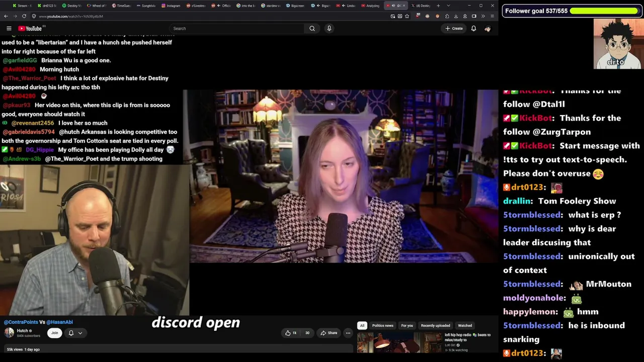This screenshot has width=644, height=362.
Task: Open Hutch channel avatar
Action: pos(9,332)
